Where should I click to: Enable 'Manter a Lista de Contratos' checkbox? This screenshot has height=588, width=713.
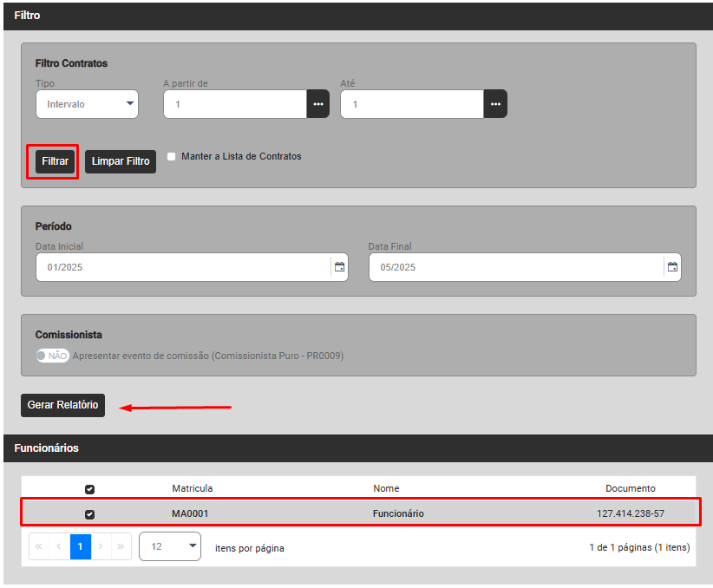(x=172, y=157)
